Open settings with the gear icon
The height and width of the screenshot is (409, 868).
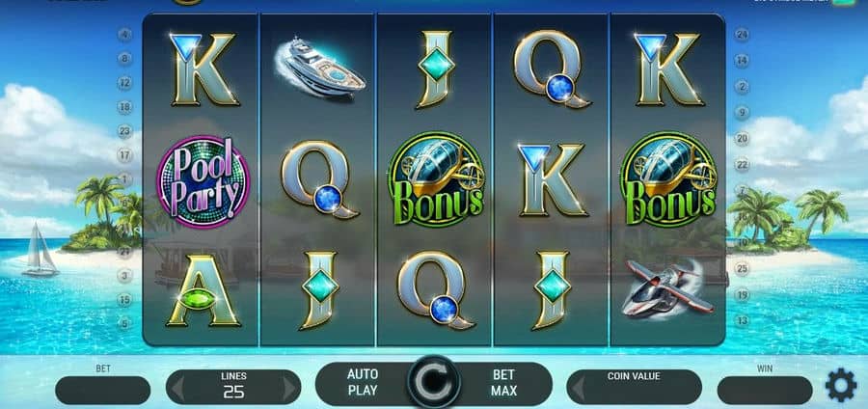click(x=841, y=385)
